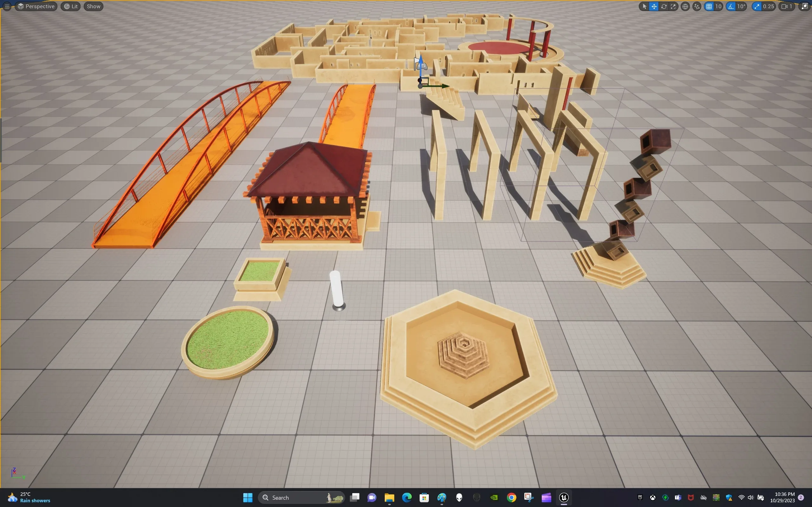The width and height of the screenshot is (812, 507).
Task: Cycle the world/local coordinate system globe
Action: pos(685,6)
